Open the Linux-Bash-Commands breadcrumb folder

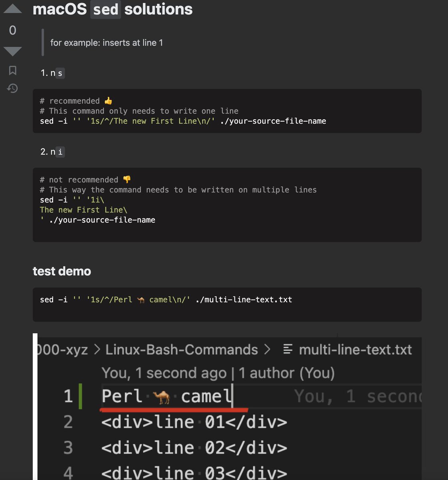pyautogui.click(x=181, y=350)
